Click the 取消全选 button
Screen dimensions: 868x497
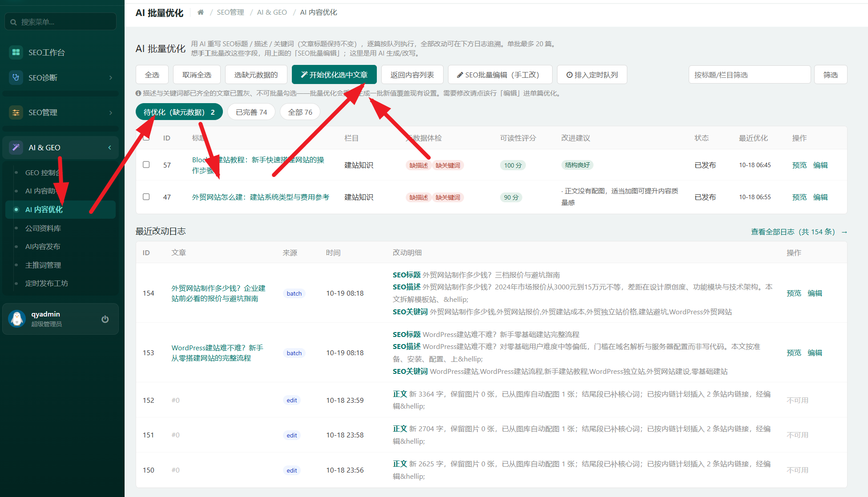pos(197,75)
